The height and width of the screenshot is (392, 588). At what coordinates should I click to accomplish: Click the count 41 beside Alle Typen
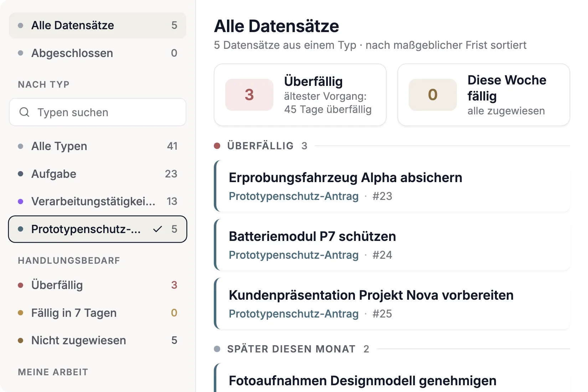[172, 146]
